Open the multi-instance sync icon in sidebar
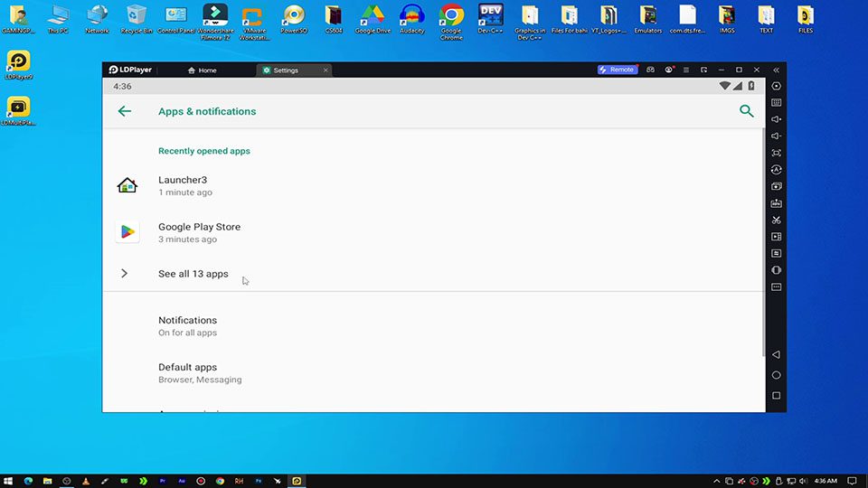868x488 pixels. tap(776, 186)
